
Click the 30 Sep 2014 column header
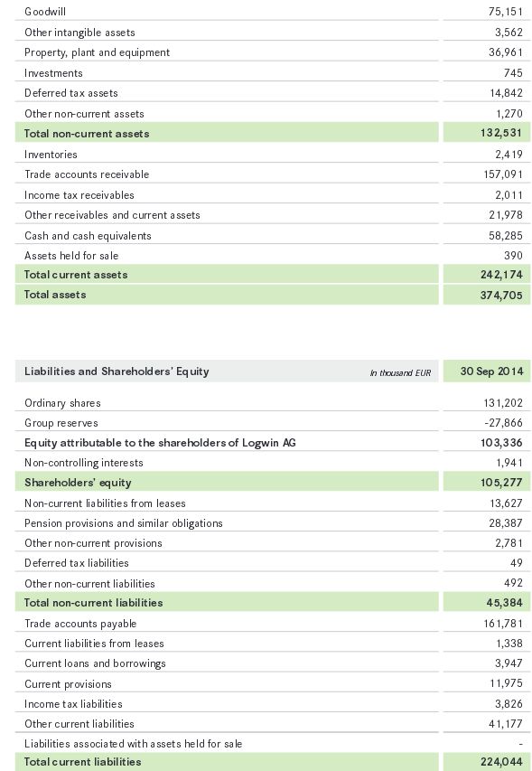pyautogui.click(x=491, y=371)
